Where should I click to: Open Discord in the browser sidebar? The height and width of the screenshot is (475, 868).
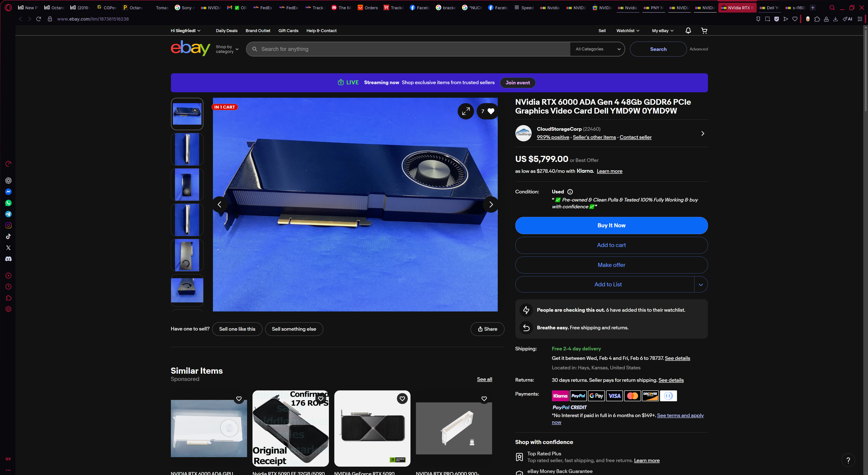point(8,259)
